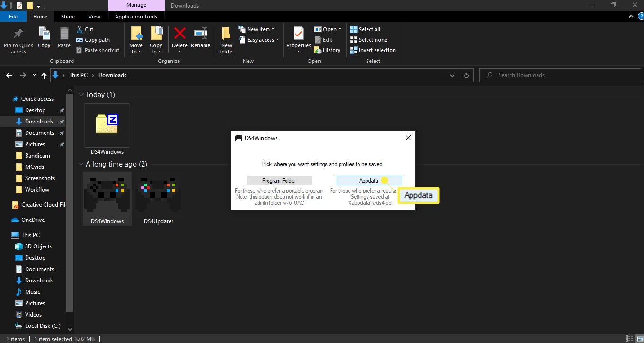Cut the selected item
The height and width of the screenshot is (343, 644).
pos(85,29)
